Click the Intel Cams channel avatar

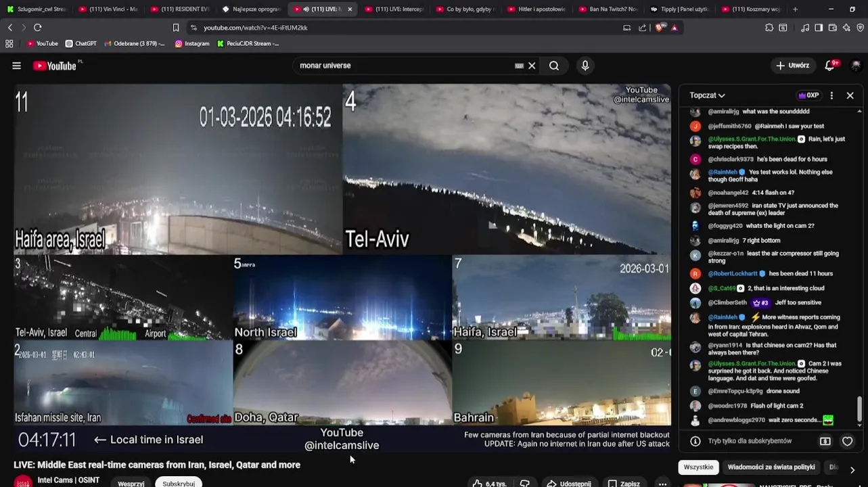[x=23, y=482]
